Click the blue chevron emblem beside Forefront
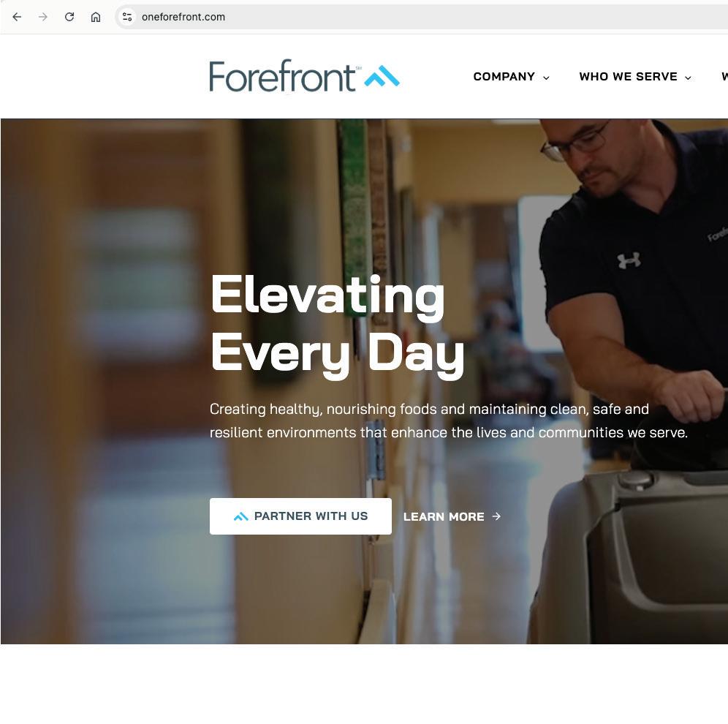Viewport: 728px width, 724px height. click(382, 76)
